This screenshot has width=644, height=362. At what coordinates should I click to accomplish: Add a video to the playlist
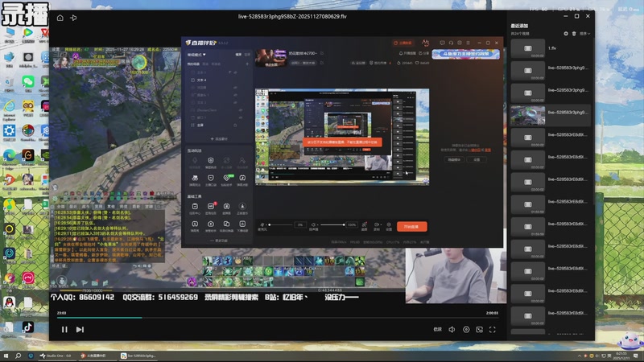[566, 34]
